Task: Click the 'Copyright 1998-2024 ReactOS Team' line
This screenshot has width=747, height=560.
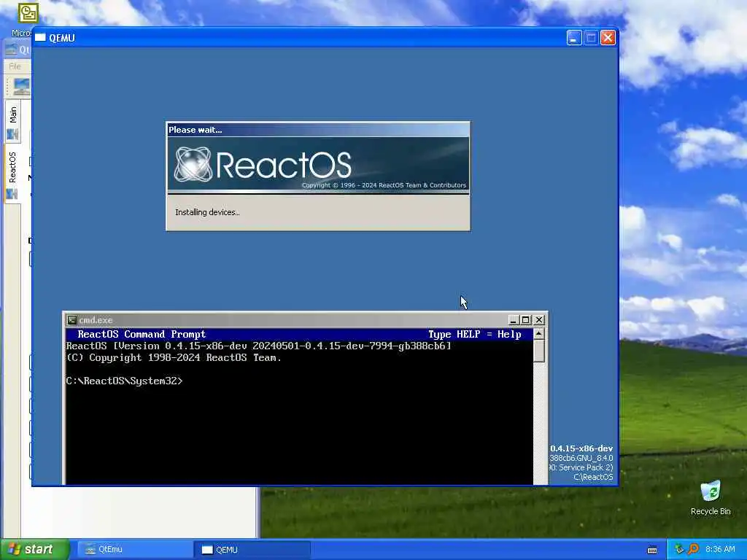Action: [x=174, y=357]
